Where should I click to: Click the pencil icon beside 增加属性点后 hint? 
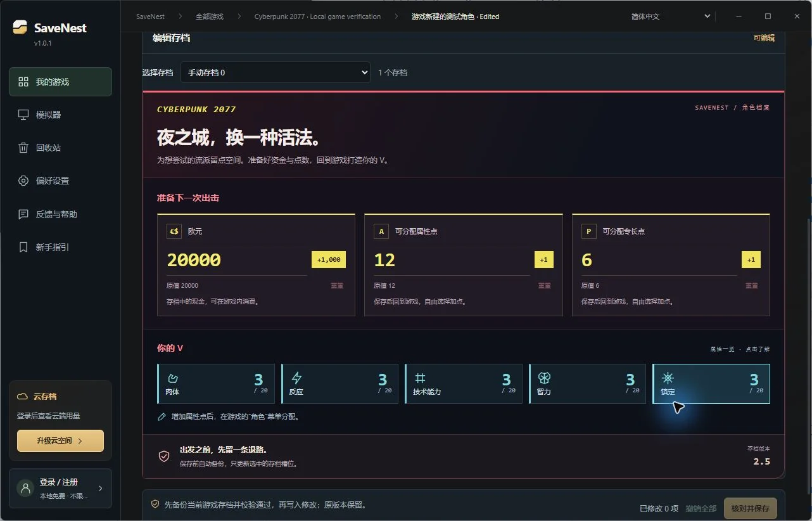(162, 416)
